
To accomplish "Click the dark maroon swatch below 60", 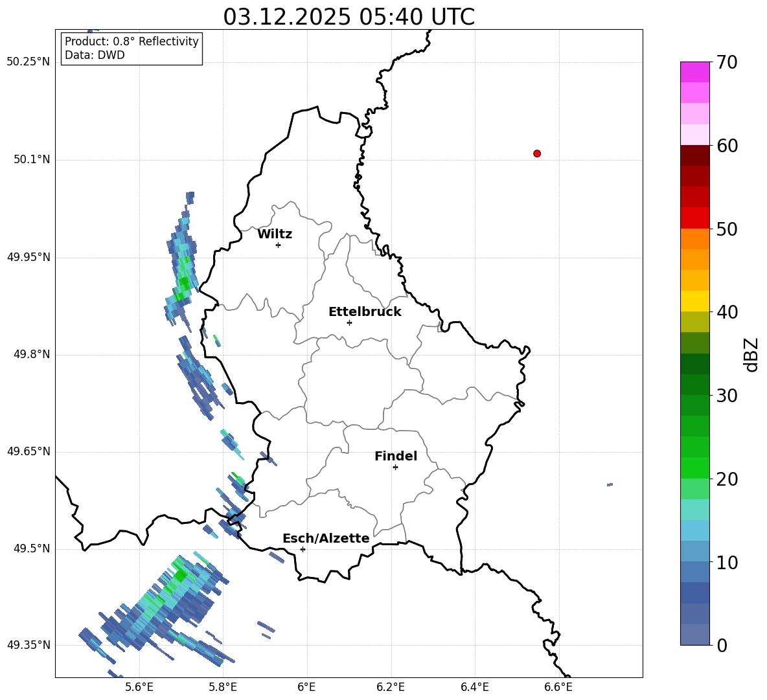I will pyautogui.click(x=694, y=155).
